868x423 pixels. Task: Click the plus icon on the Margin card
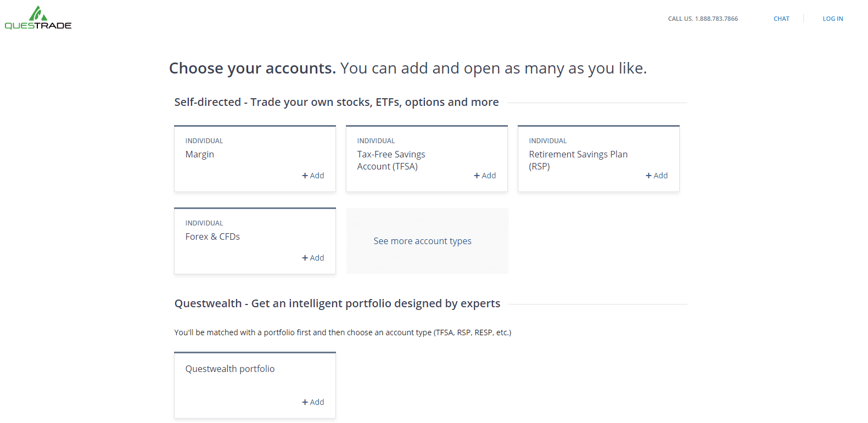click(x=305, y=175)
